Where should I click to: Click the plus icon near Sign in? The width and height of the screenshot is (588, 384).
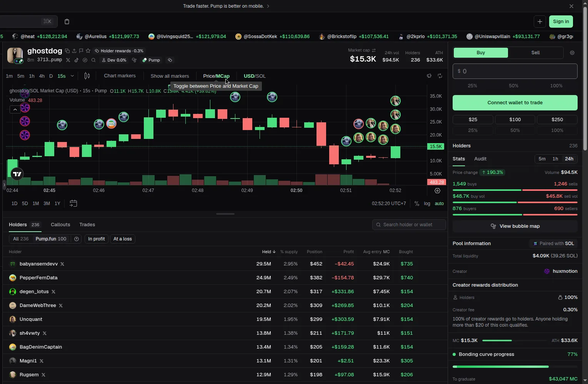coord(540,22)
